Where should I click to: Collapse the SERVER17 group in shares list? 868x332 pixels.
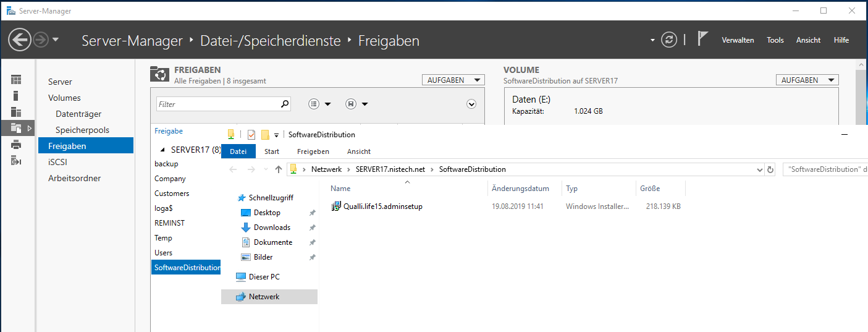[x=162, y=150]
